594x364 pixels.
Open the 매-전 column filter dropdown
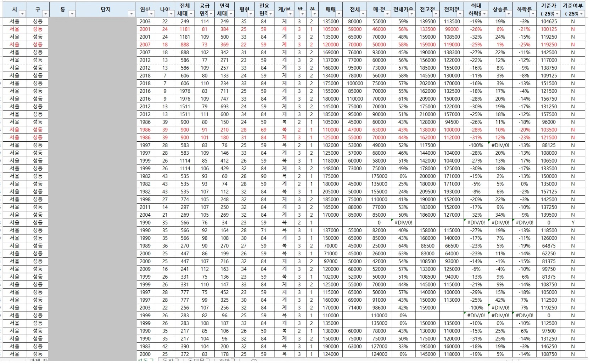click(x=387, y=14)
